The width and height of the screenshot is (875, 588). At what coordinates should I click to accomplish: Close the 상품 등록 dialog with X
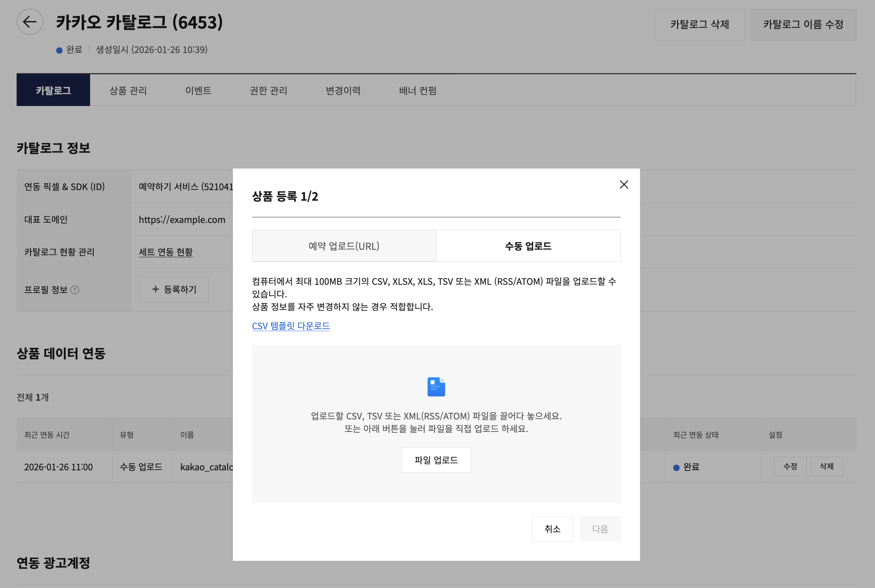coord(624,184)
